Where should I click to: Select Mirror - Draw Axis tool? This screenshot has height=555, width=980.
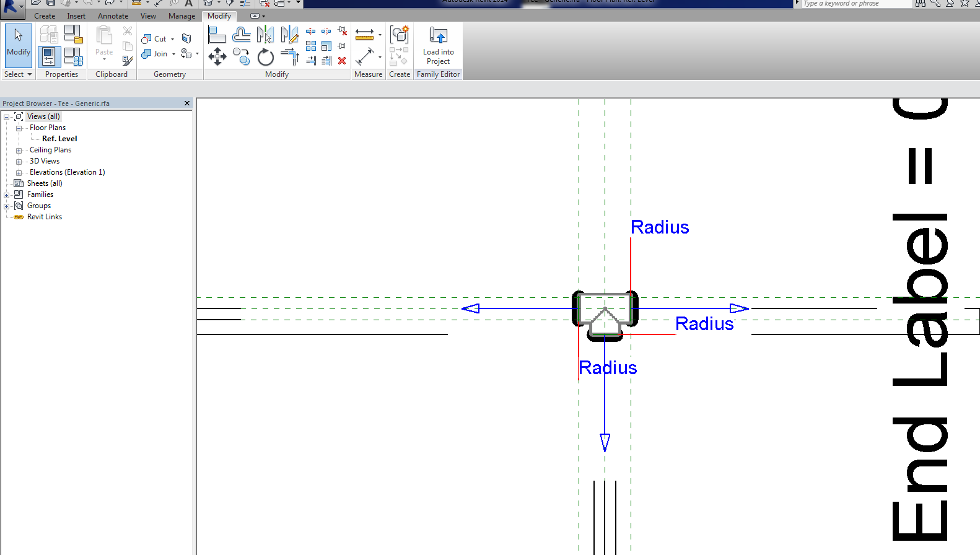pyautogui.click(x=289, y=35)
